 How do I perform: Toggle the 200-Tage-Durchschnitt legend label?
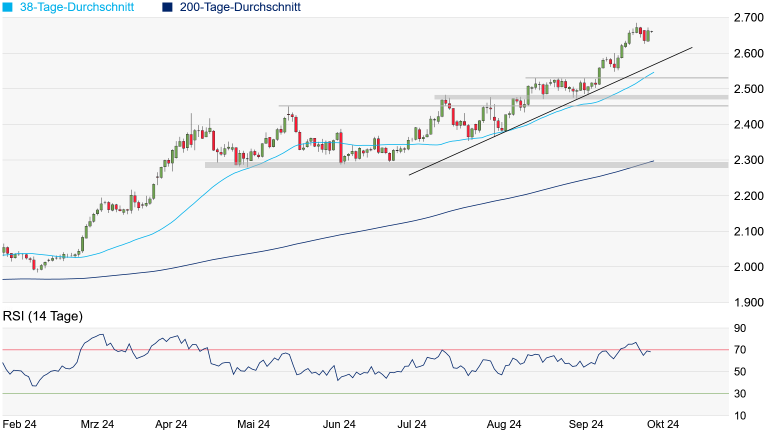point(240,7)
